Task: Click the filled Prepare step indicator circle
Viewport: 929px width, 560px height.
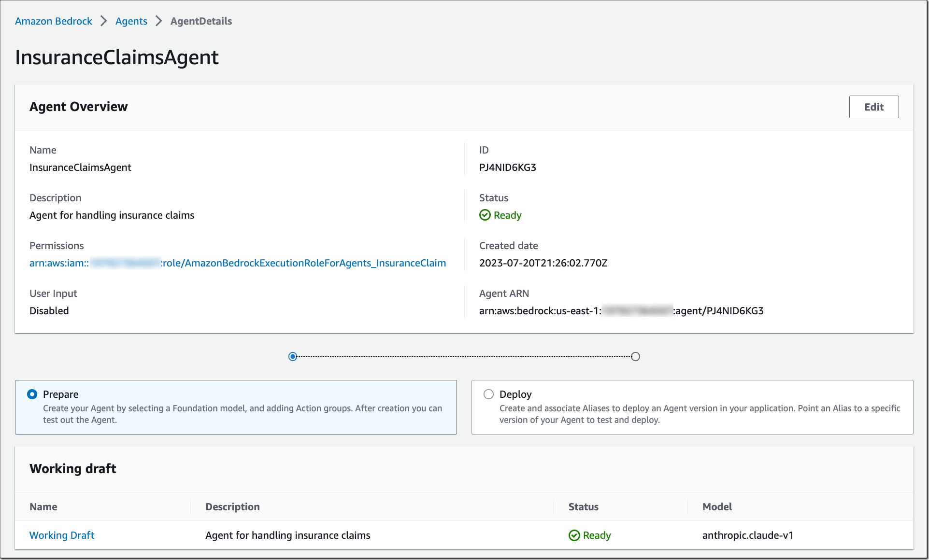Action: point(293,356)
